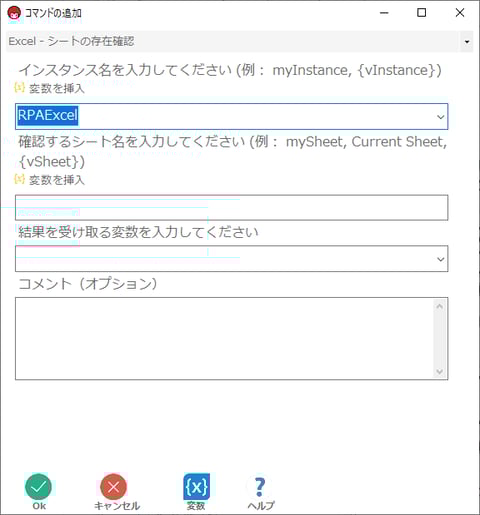Screen dimensions: 480x515
Task: Click the green Ok checkmark icon
Action: tap(38, 487)
